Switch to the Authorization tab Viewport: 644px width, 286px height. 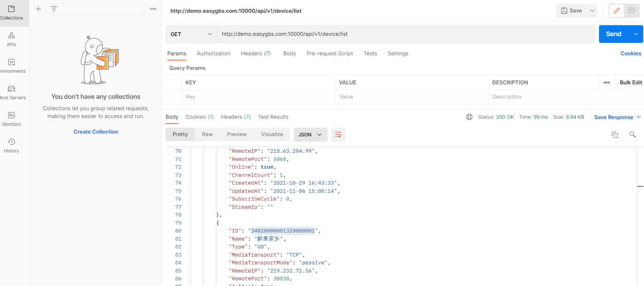click(x=213, y=53)
